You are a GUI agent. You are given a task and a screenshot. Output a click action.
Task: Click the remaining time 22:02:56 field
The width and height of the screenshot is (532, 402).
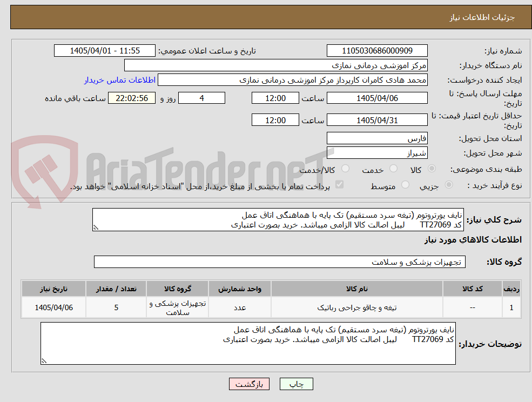coord(132,98)
